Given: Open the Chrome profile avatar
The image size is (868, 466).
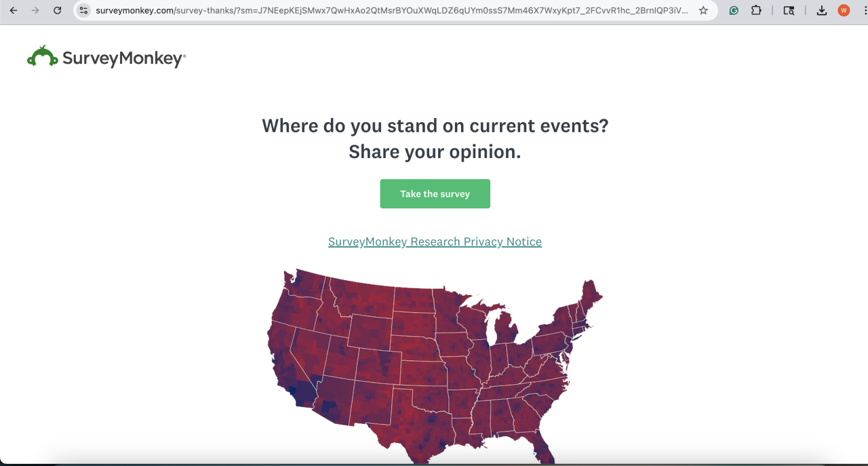Looking at the screenshot, I should 844,11.
